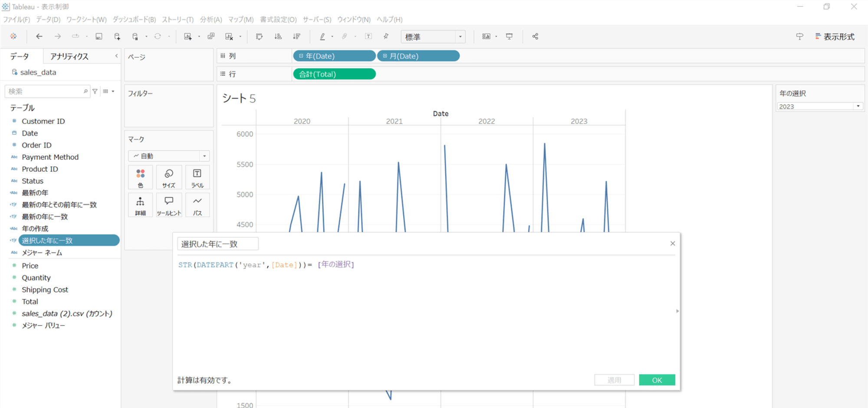Click the share workbook icon
Image resolution: width=868 pixels, height=408 pixels.
pyautogui.click(x=535, y=36)
